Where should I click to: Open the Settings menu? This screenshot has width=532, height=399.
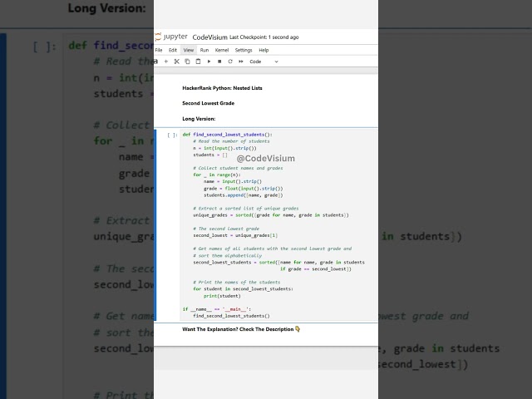(x=244, y=50)
